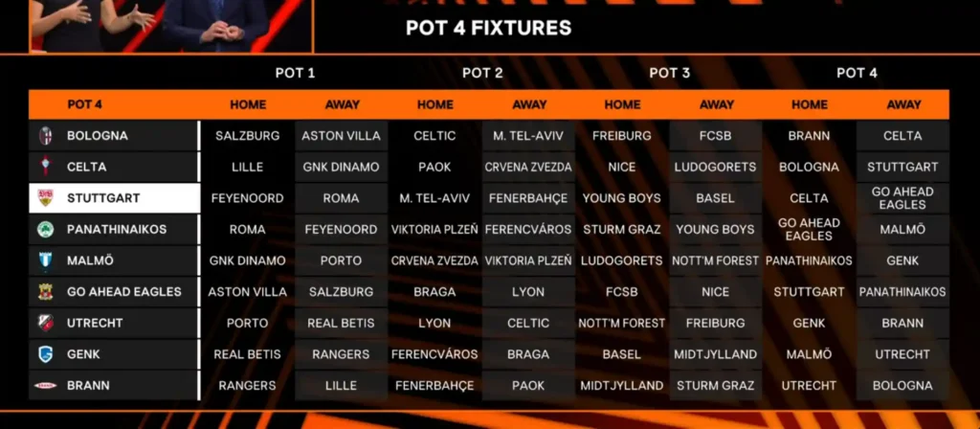Screen dimensions: 980x429
Task: Click the POT 4 FIXTURES title
Action: coord(488,28)
